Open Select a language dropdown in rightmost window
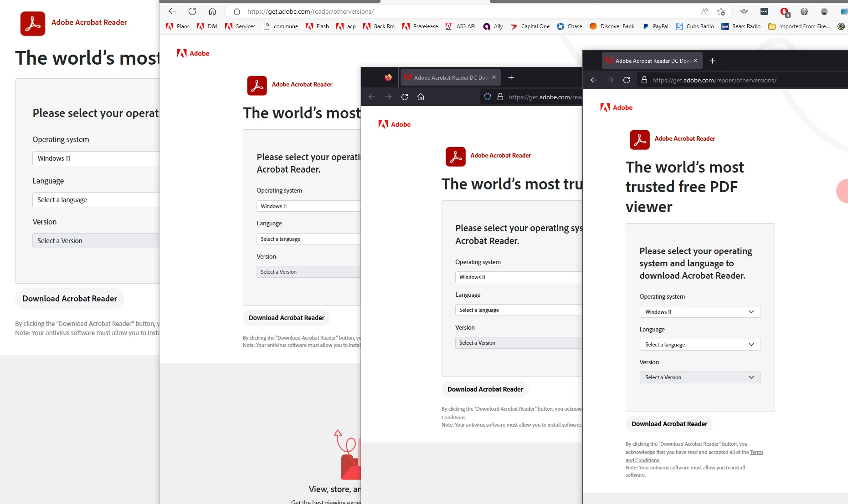The height and width of the screenshot is (504, 848). [x=700, y=345]
